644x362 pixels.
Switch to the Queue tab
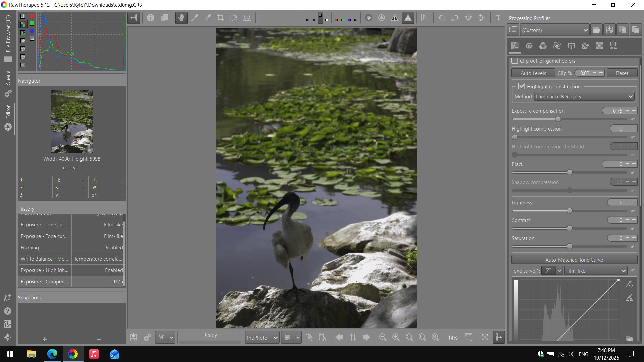coord(8,84)
